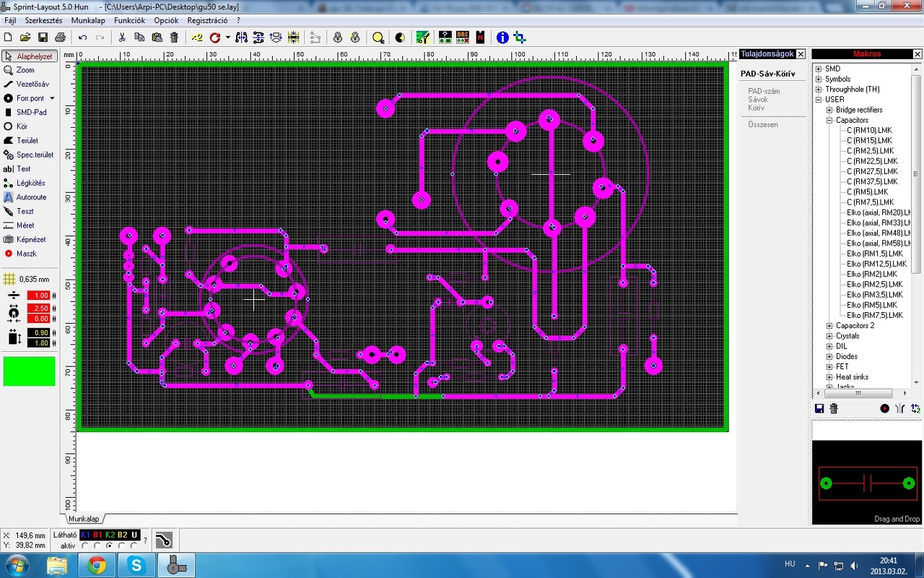Image resolution: width=924 pixels, height=578 pixels.
Task: Duplicate the selection with the x2 icon
Action: click(196, 38)
